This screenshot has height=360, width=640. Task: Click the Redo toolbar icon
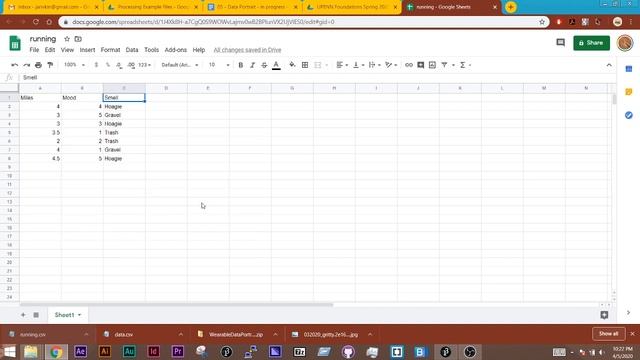point(27,65)
